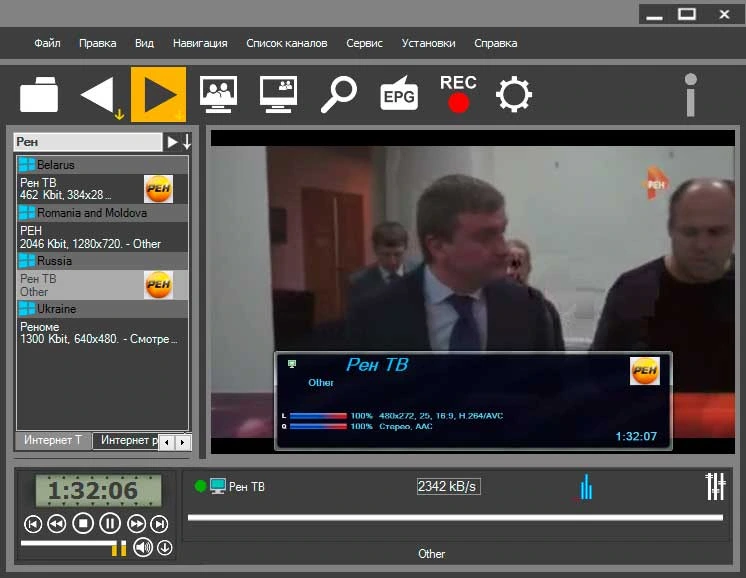746x578 pixels.
Task: Switch to Интернет Т tab
Action: pyautogui.click(x=53, y=441)
